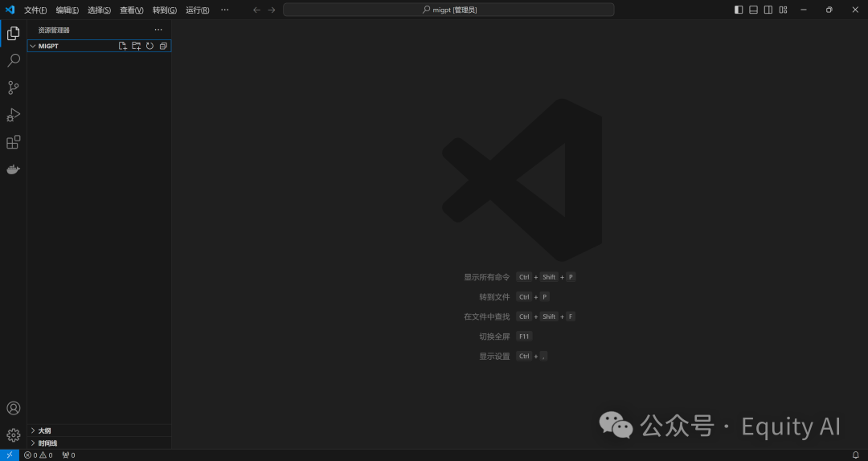868x461 pixels.
Task: Restore down the window
Action: tap(829, 10)
